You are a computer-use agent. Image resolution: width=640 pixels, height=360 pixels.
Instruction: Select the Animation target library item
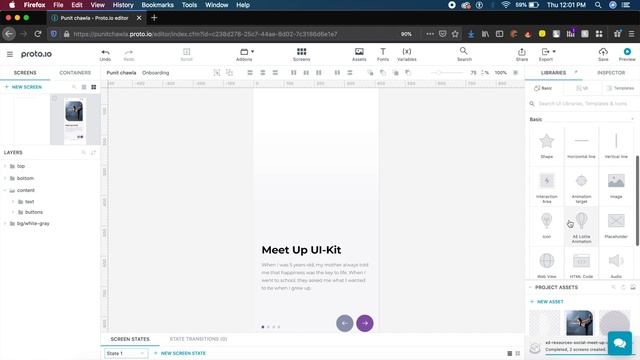coord(581,180)
